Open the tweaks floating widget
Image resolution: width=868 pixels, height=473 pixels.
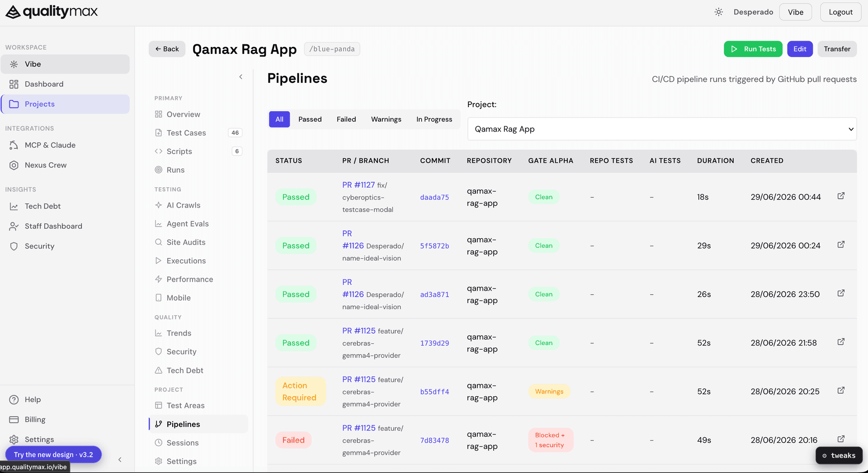(839, 455)
